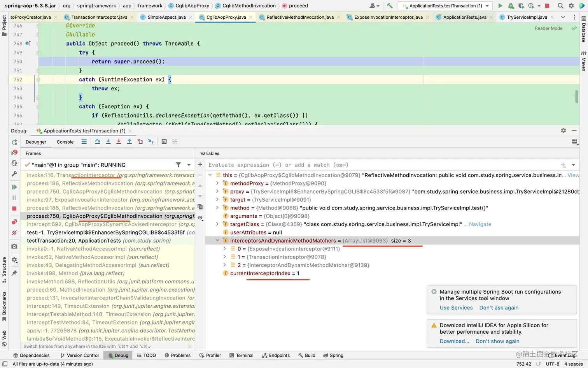Open thread selector dropdown arrow in Frames
588x368 pixels.
(189, 165)
